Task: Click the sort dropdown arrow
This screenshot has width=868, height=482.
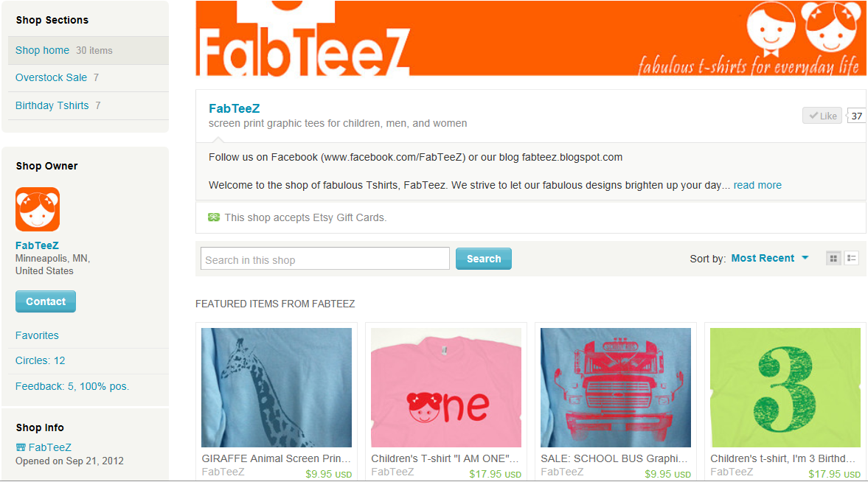Action: click(x=805, y=258)
